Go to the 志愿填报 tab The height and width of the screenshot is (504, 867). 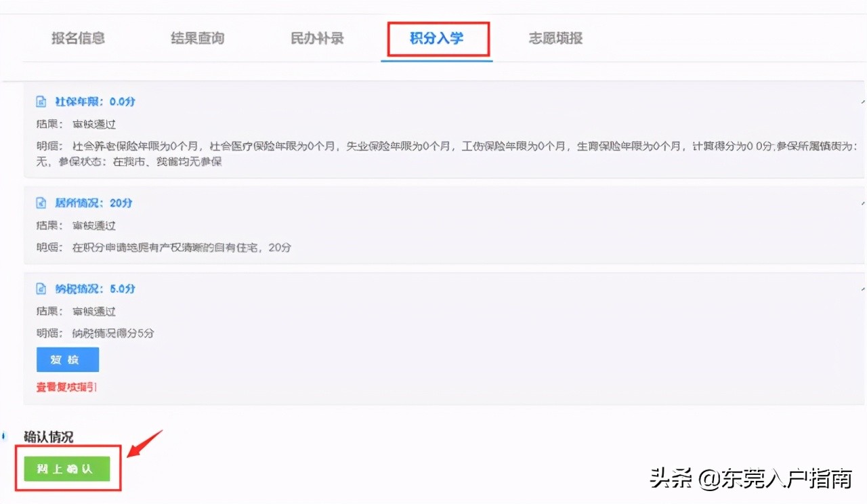[556, 39]
